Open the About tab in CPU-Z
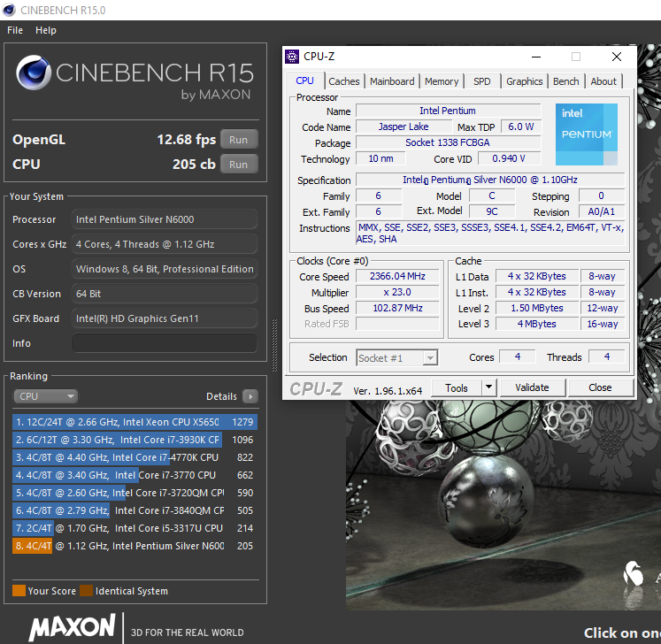Image resolution: width=661 pixels, height=644 pixels. (x=603, y=81)
